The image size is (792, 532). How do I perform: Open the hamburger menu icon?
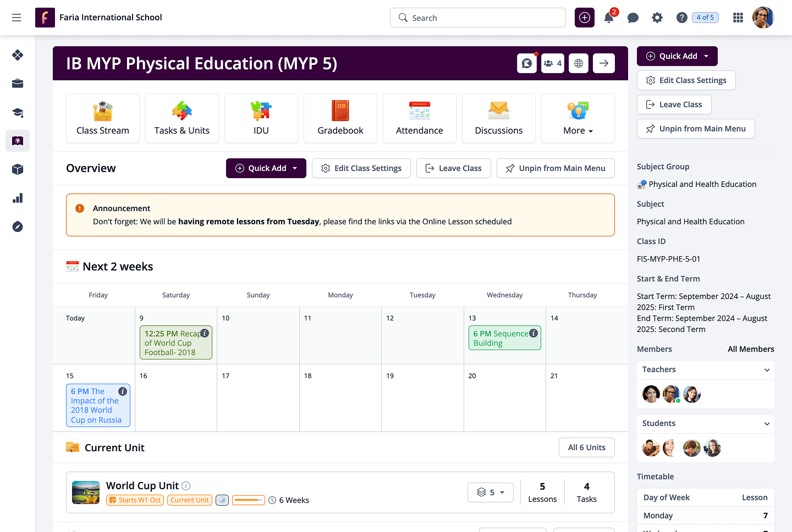click(16, 18)
